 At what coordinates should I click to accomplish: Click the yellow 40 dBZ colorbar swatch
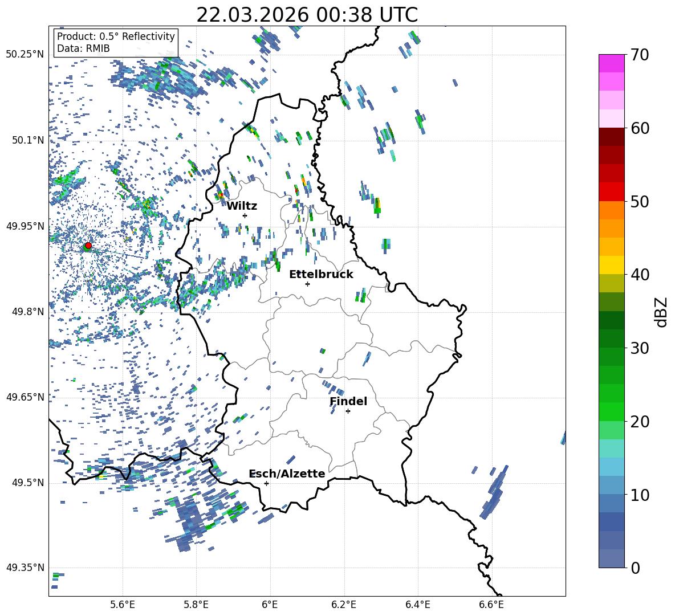(611, 265)
